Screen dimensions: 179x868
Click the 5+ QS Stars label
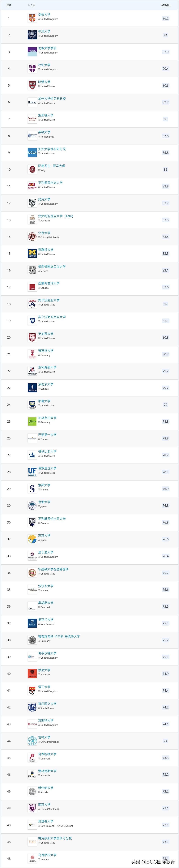click(65, 826)
